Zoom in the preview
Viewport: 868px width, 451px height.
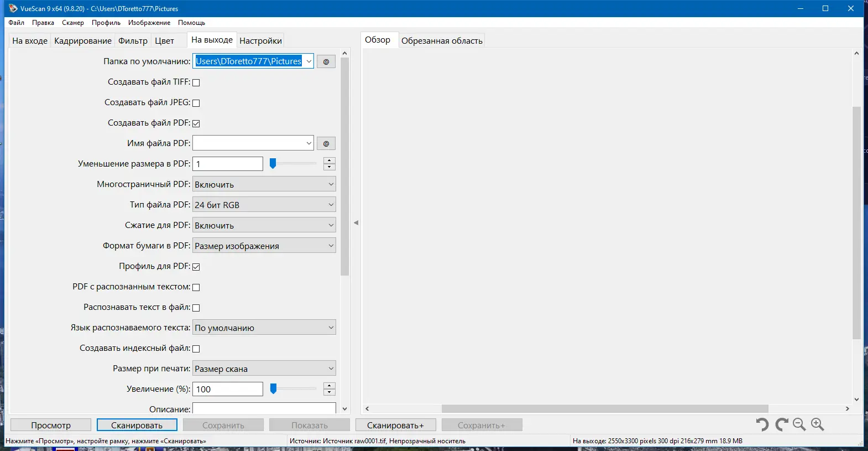818,424
